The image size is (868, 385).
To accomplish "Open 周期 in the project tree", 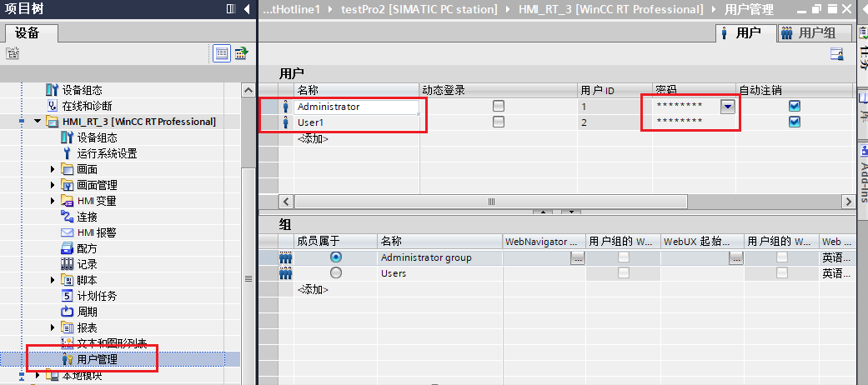I will [x=87, y=312].
